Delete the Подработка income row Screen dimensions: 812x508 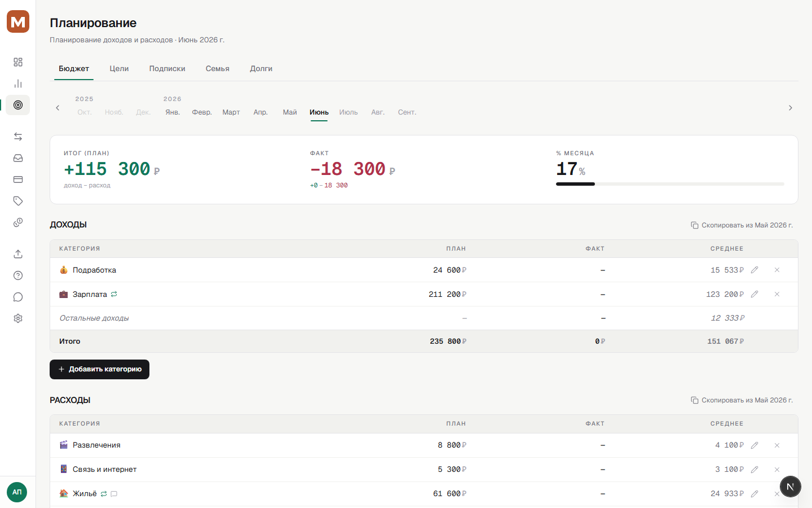pyautogui.click(x=777, y=270)
